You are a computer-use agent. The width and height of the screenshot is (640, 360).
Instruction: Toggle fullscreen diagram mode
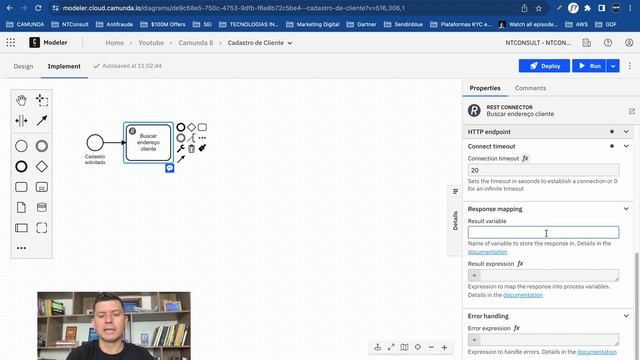tap(391, 347)
